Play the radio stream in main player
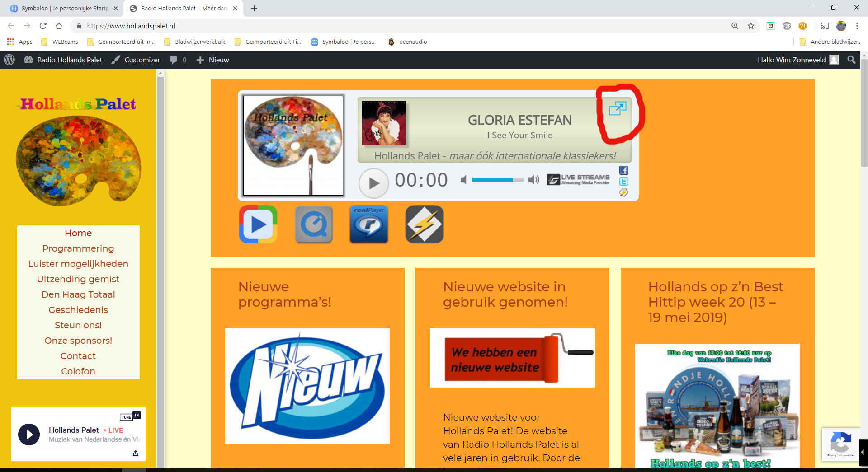 pos(373,183)
